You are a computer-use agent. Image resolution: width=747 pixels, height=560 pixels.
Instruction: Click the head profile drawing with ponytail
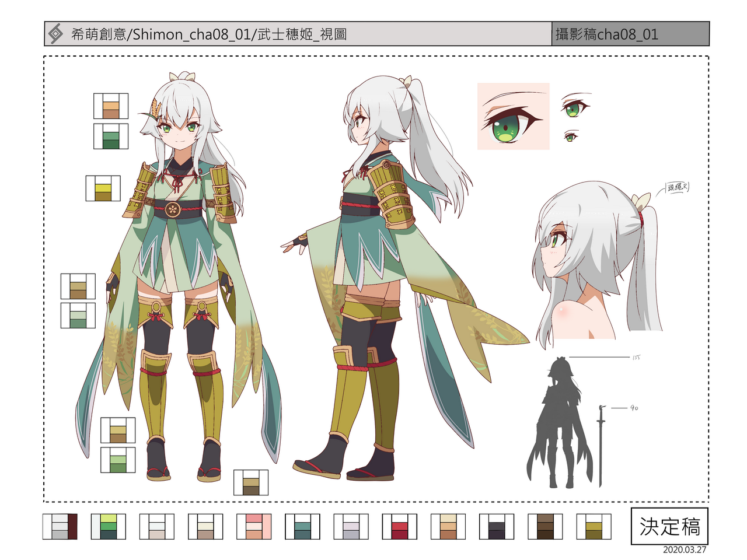point(595,262)
